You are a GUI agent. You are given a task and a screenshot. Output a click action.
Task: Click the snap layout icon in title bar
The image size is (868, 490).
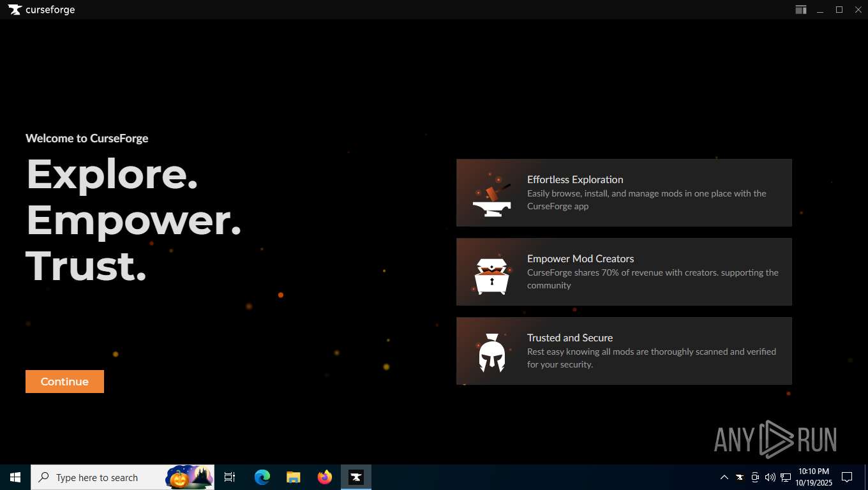click(800, 10)
